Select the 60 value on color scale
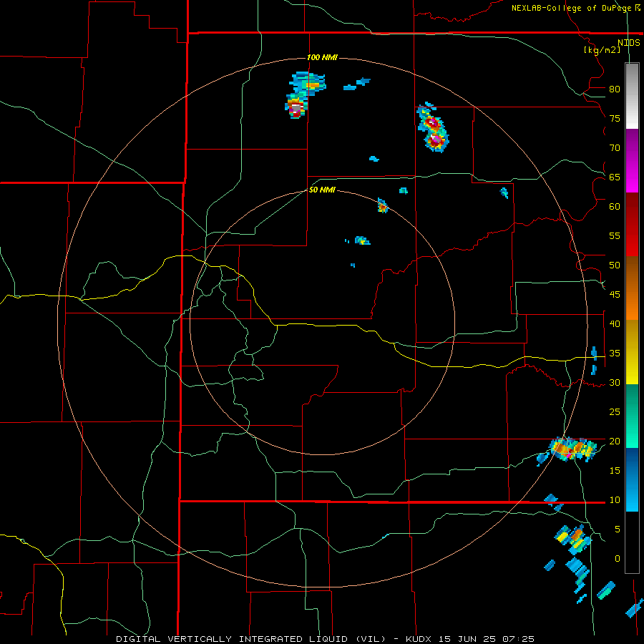644x644 pixels. pos(615,207)
